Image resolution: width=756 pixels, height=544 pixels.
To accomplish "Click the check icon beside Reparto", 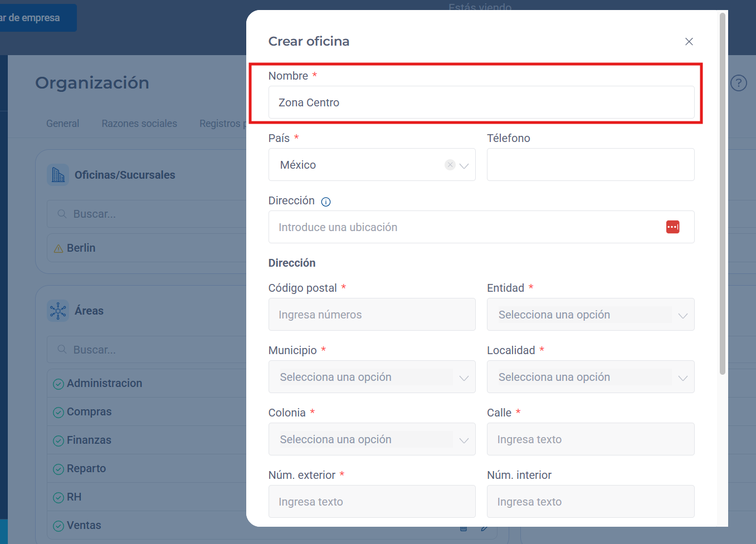I will (58, 469).
